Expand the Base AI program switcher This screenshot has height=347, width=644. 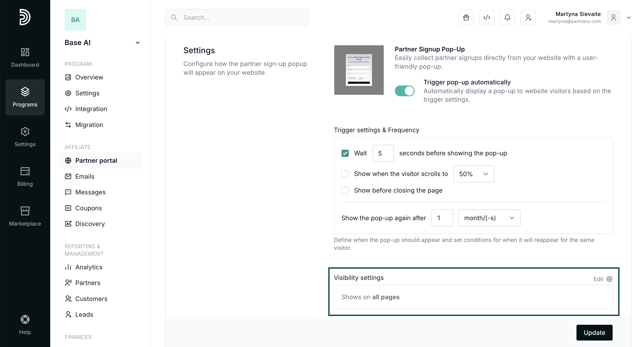137,43
